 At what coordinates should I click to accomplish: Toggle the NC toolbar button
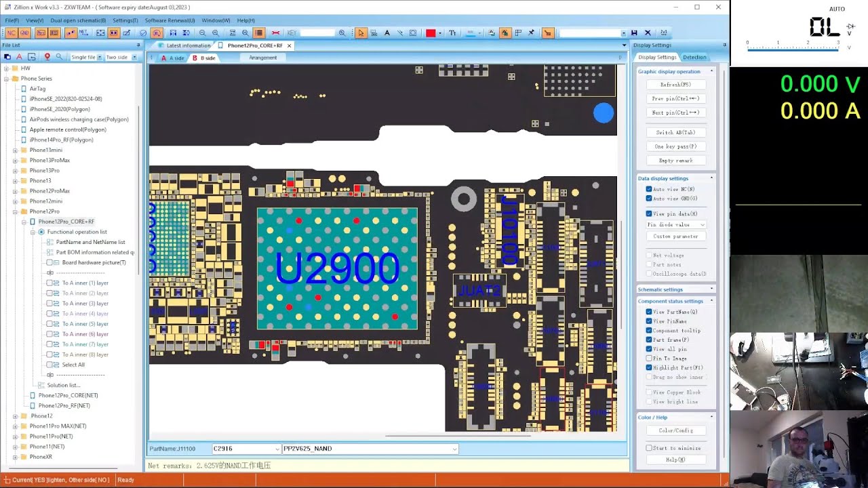[12, 33]
